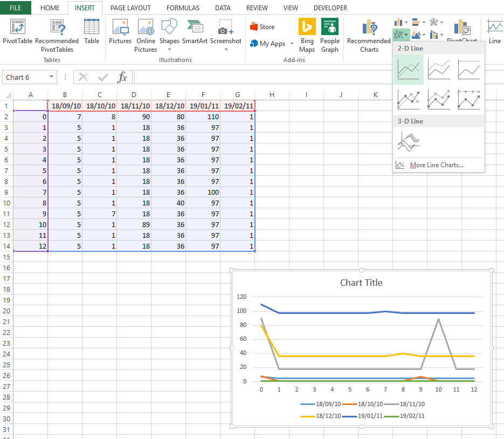Open the Name Box dropdown showing Chart 6

click(x=50, y=77)
